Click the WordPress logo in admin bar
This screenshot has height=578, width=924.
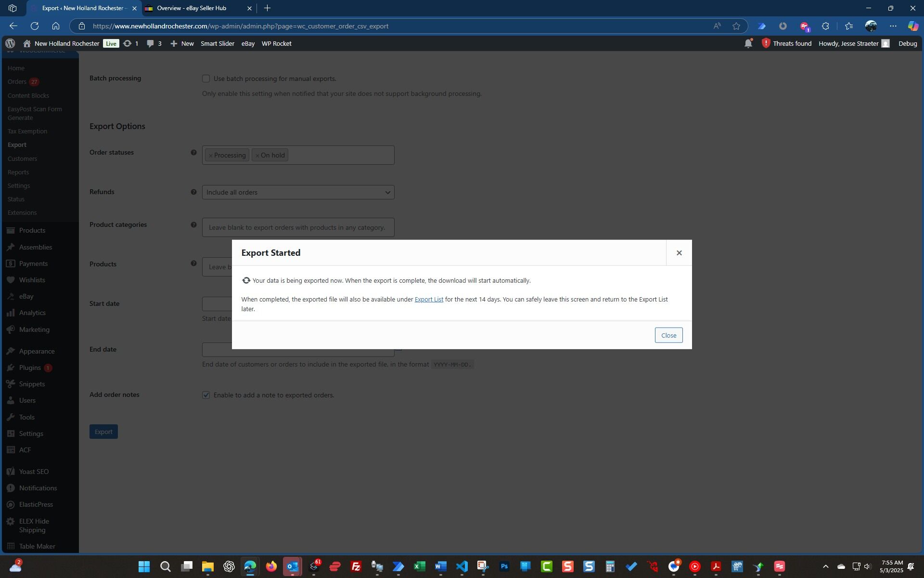pyautogui.click(x=10, y=43)
